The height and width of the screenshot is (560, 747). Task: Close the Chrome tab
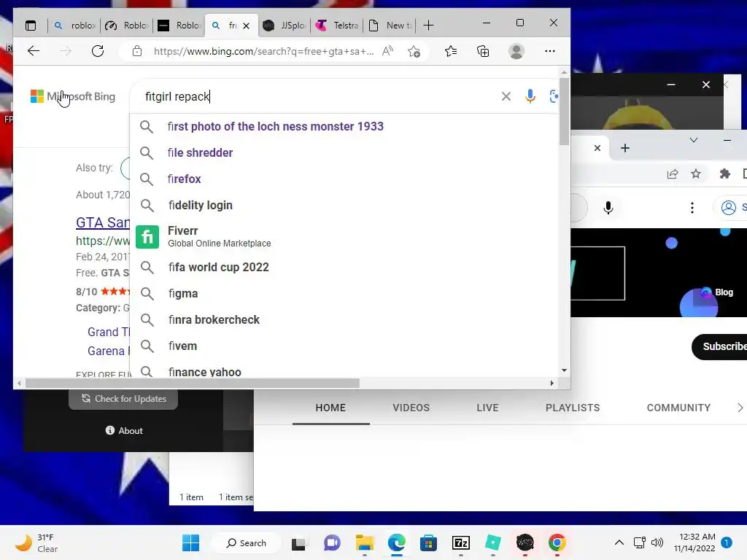pos(597,148)
